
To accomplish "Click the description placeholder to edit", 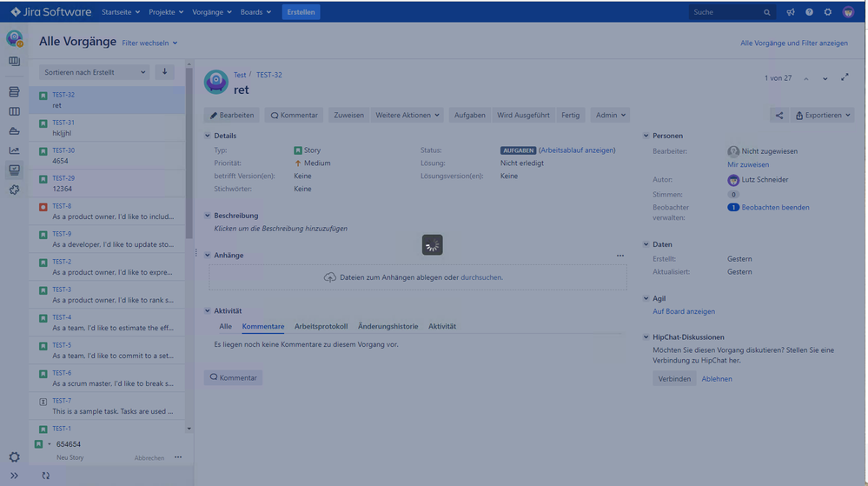I will (281, 229).
